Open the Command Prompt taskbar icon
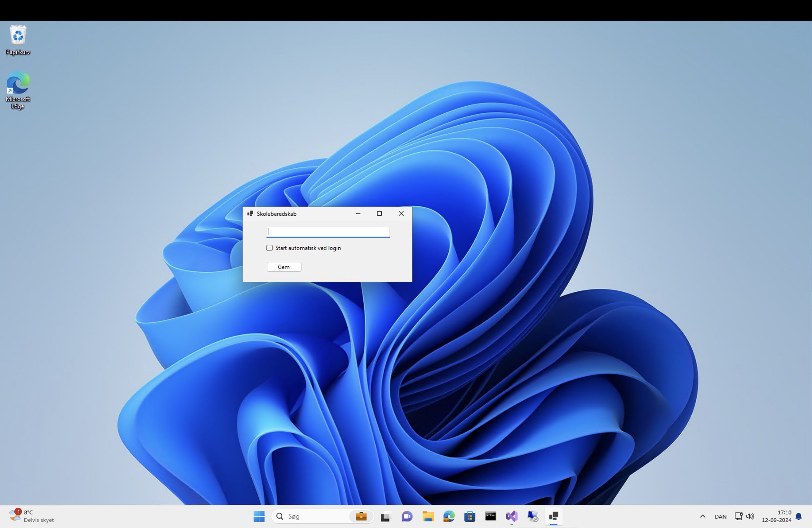 (490, 516)
